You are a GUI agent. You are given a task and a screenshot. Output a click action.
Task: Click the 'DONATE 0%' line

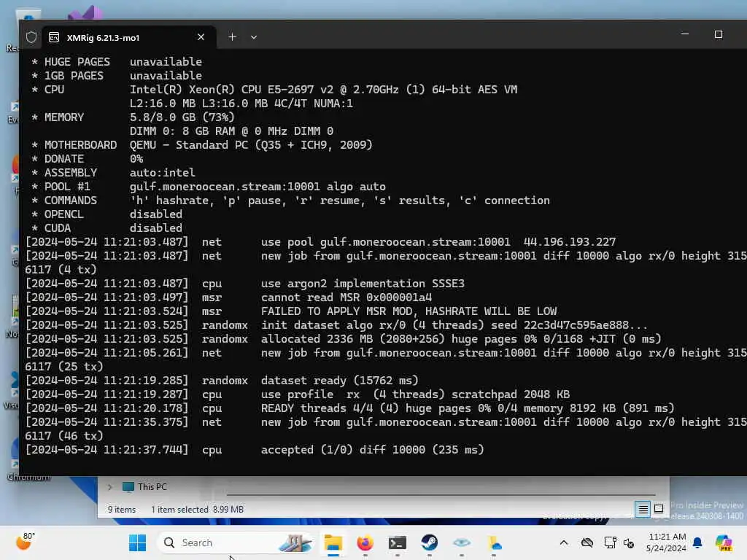click(x=88, y=158)
